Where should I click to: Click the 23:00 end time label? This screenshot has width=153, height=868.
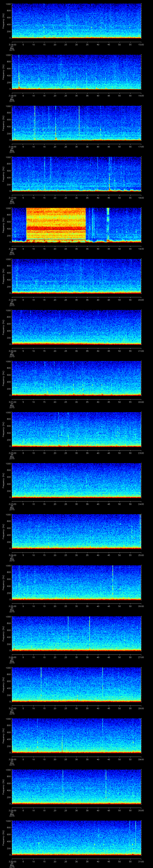coord(141,453)
